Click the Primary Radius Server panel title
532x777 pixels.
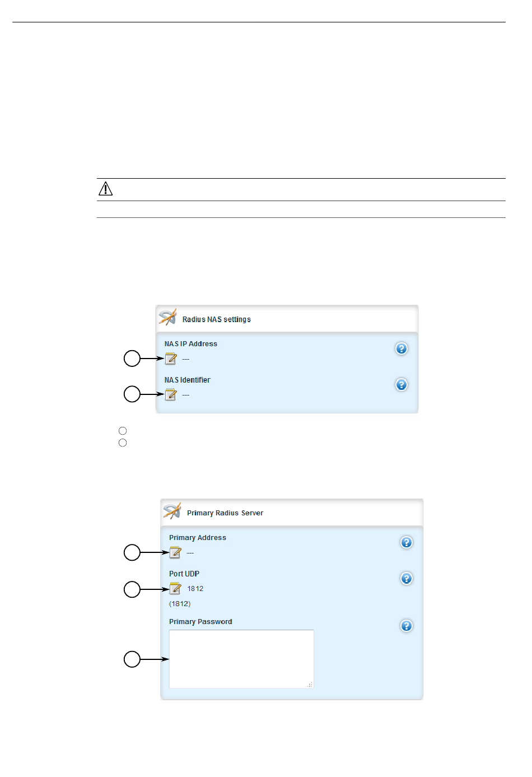click(225, 513)
